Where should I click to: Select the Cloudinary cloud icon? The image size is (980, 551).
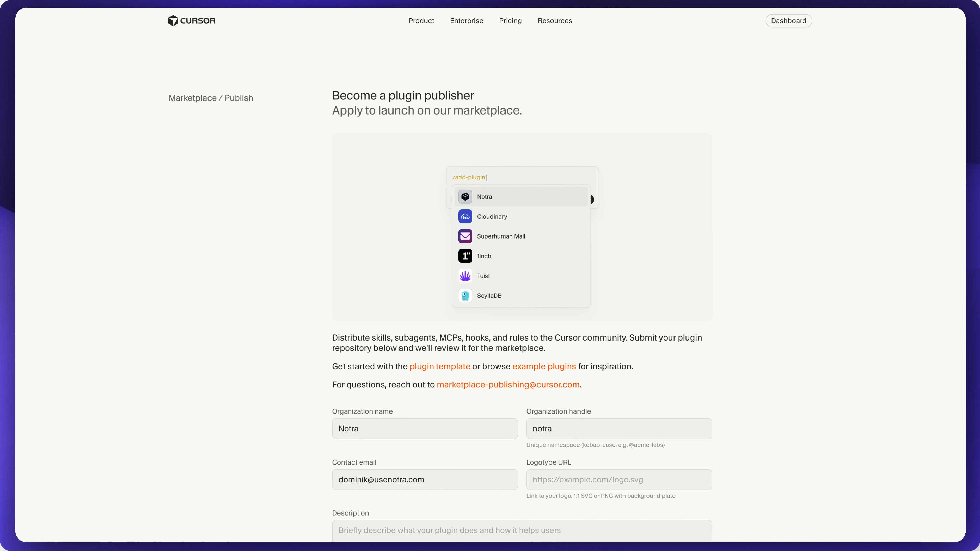(465, 216)
